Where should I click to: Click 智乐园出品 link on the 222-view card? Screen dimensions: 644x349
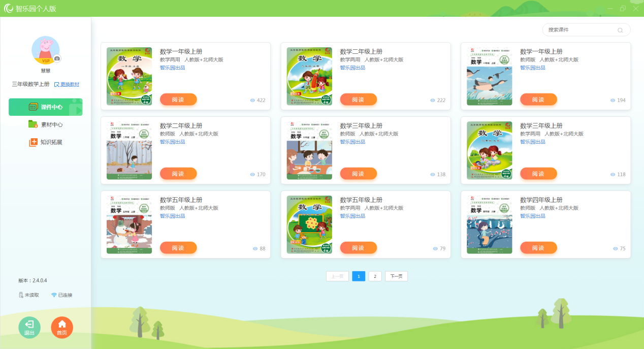[352, 68]
